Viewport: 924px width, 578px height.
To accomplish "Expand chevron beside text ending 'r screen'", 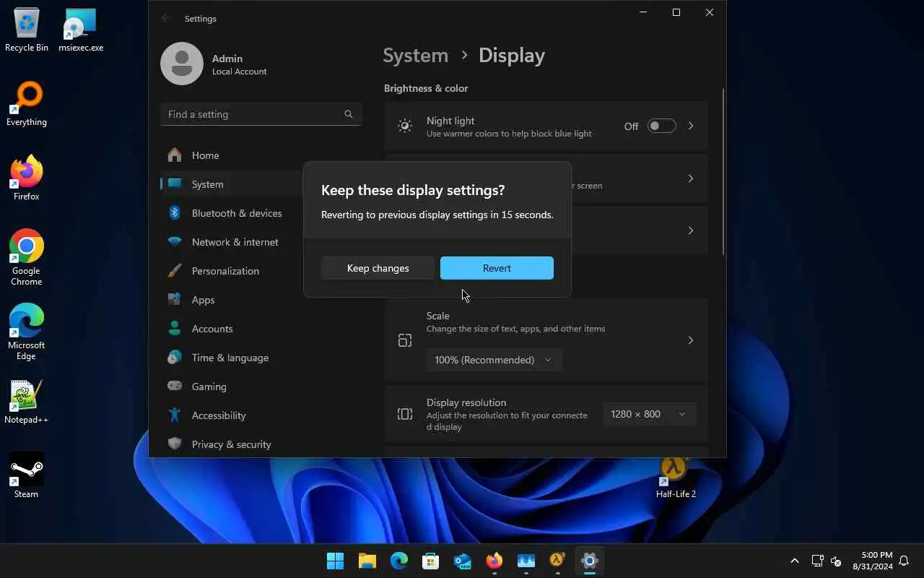I will pyautogui.click(x=691, y=178).
